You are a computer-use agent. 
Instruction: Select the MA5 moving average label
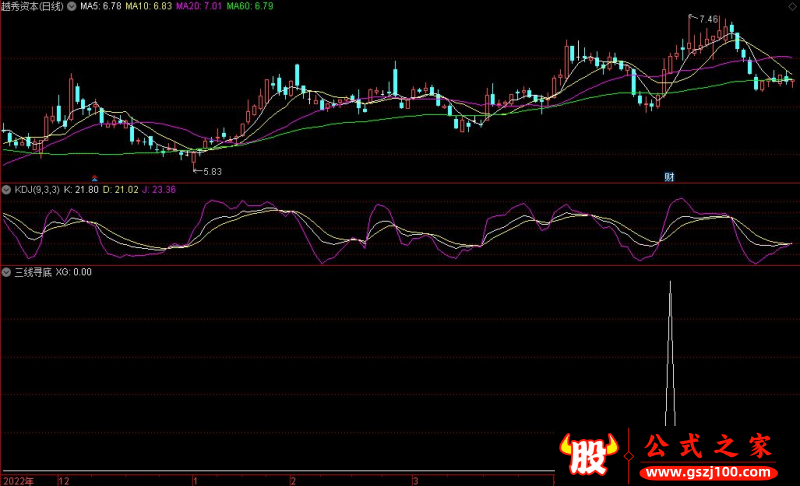pos(100,6)
